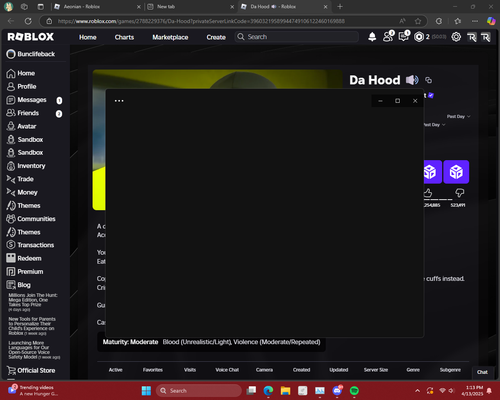Screen dimensions: 500x400
Task: Click the browser back arrow
Action: coord(11,21)
